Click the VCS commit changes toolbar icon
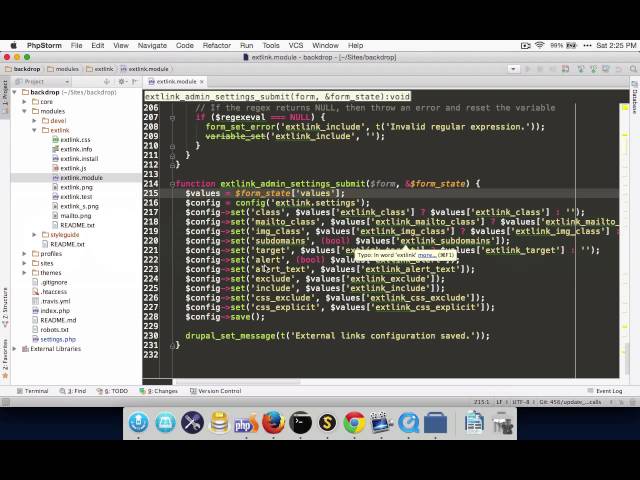The height and width of the screenshot is (480, 640). [593, 69]
